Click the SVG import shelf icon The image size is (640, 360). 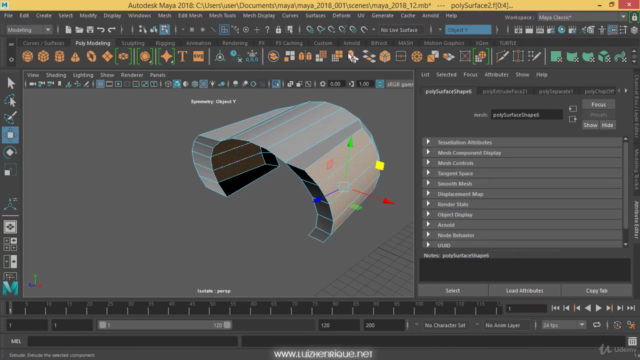coord(198,56)
